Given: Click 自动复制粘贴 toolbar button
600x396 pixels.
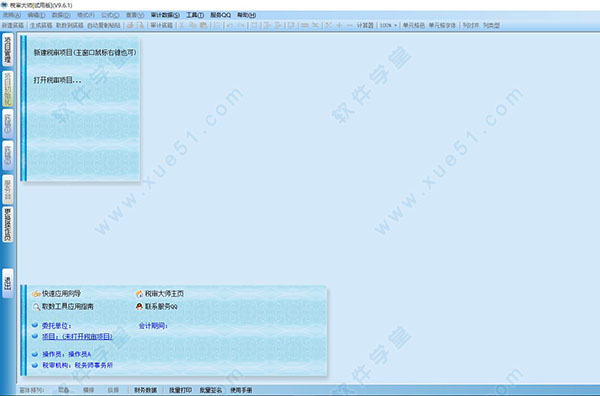Looking at the screenshot, I should click(x=104, y=26).
